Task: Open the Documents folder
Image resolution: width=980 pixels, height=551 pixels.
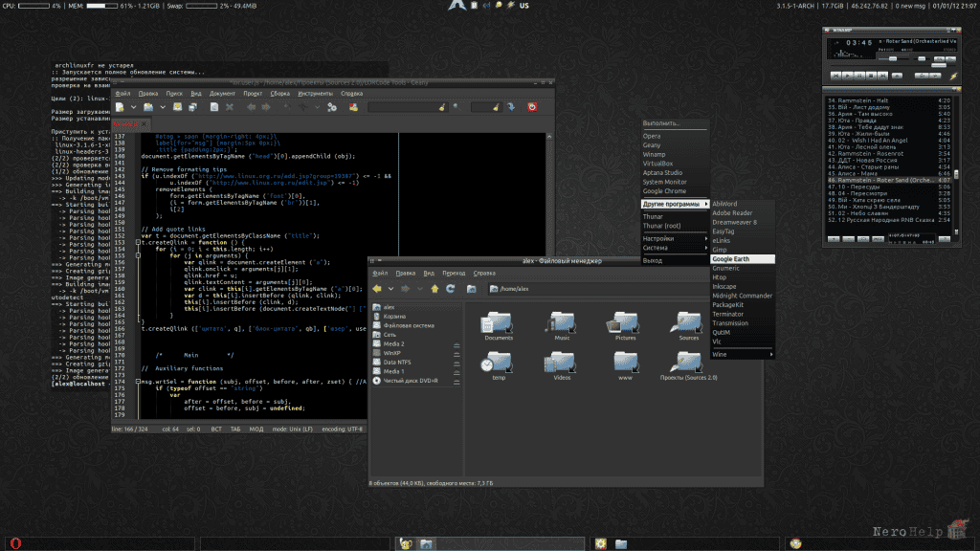Action: click(498, 326)
